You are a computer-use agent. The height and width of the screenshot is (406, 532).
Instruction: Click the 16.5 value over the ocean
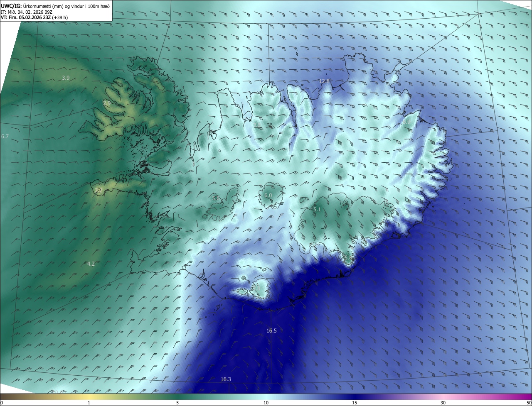click(271, 330)
